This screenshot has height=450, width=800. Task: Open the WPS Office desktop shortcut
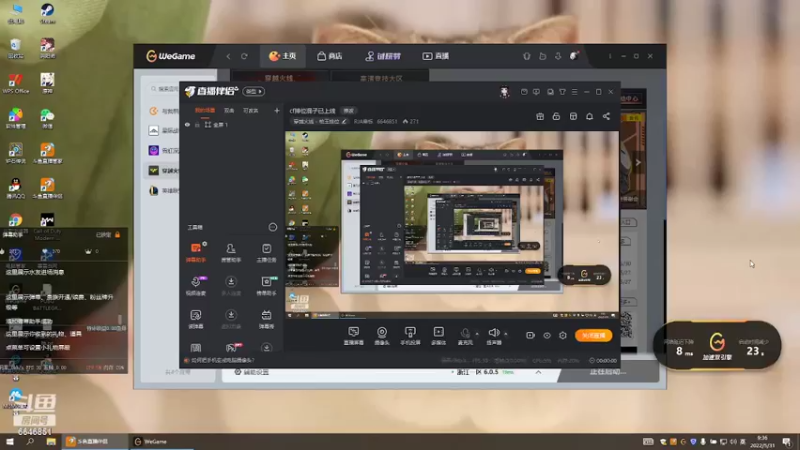click(x=15, y=83)
